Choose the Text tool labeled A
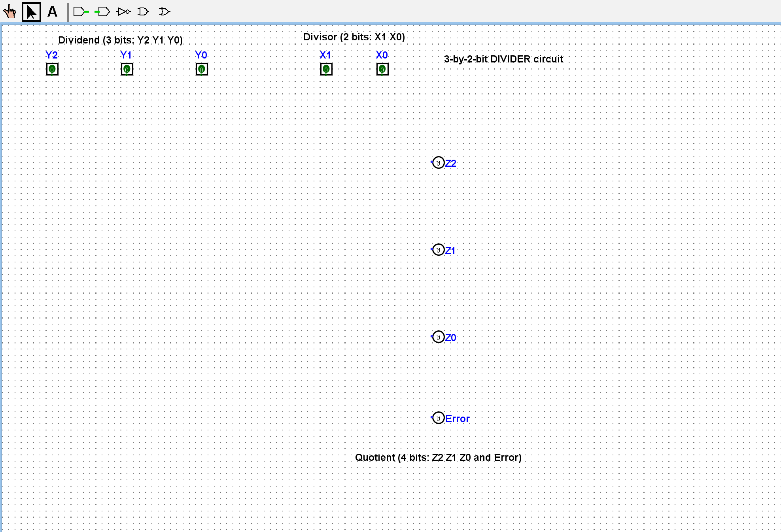This screenshot has width=781, height=532. click(52, 12)
